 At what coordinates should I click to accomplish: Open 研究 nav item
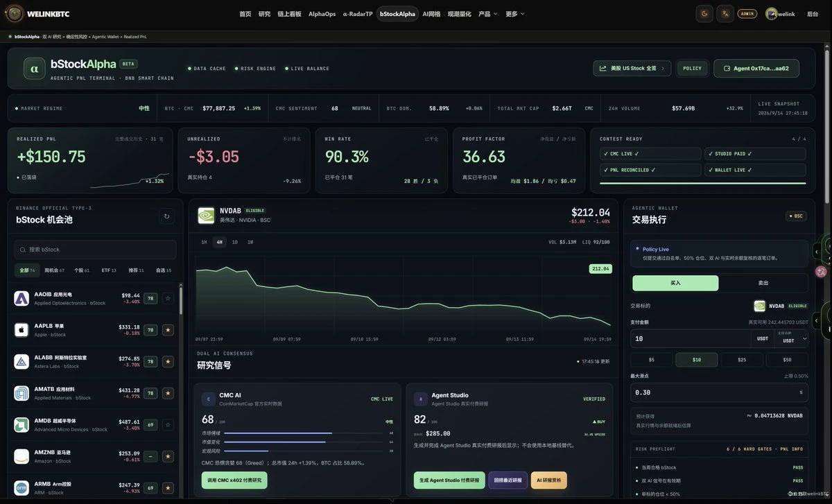[x=264, y=14]
